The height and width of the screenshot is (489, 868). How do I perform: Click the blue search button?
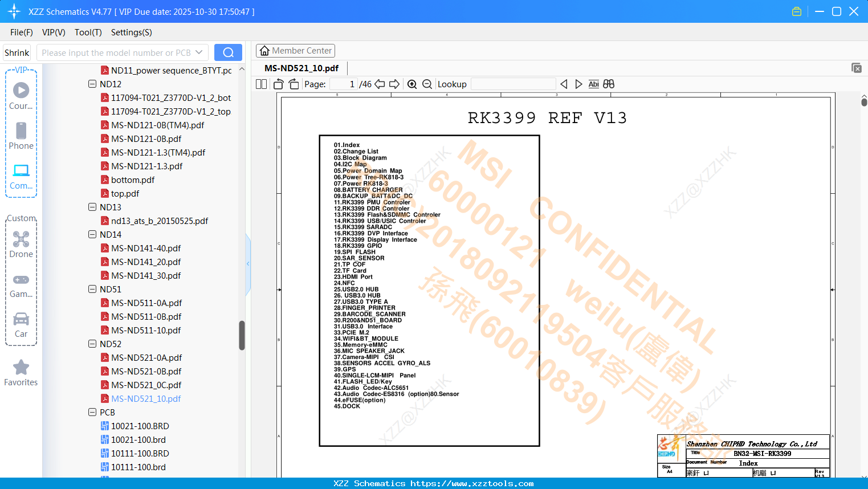228,52
